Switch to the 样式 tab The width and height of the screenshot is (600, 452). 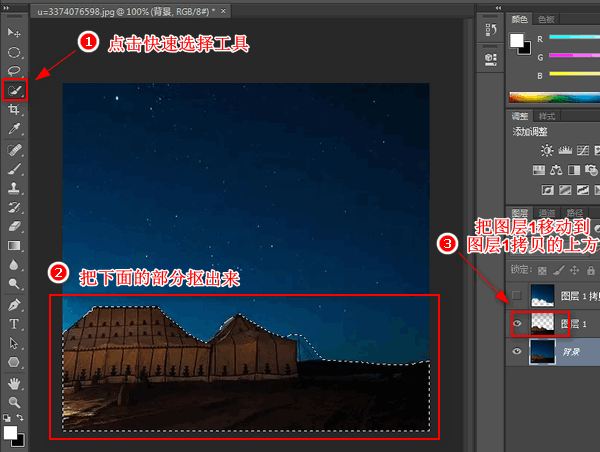tap(547, 116)
